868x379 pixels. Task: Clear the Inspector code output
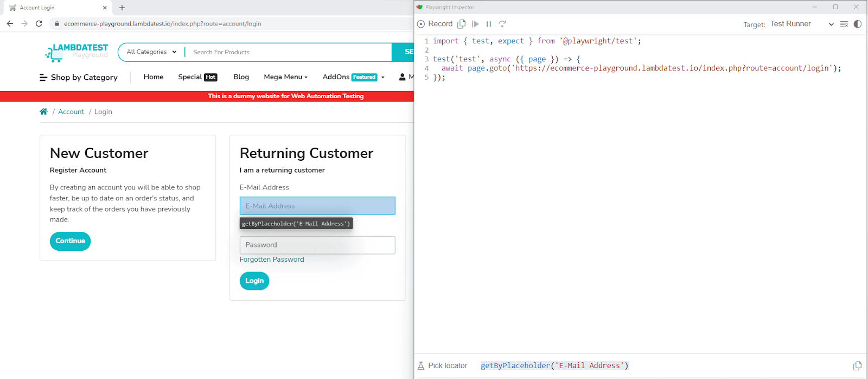coord(844,24)
